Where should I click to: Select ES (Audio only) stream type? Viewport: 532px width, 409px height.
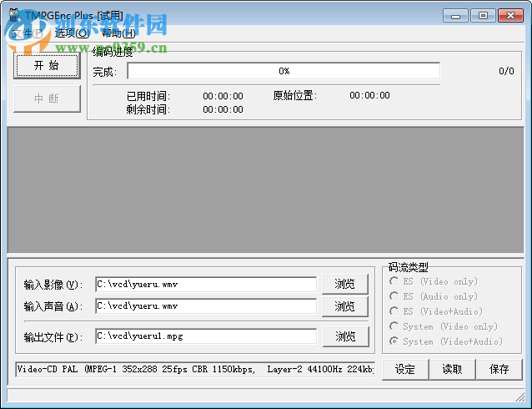(434, 296)
